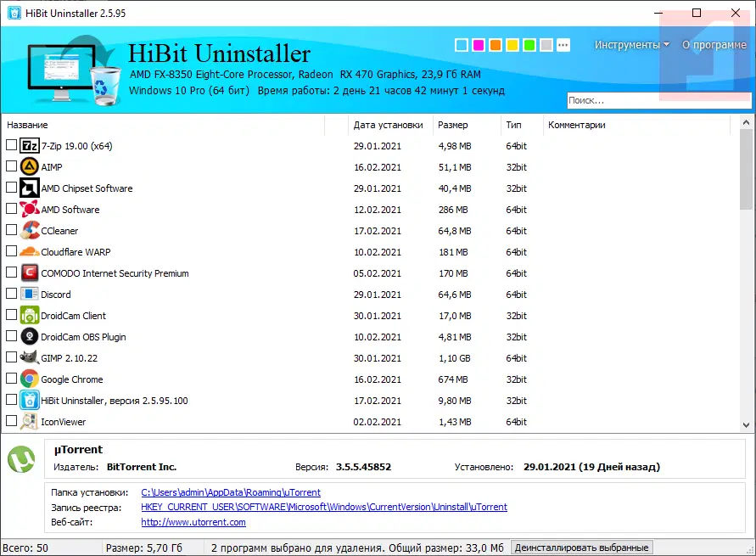
Task: Click the Поиск search field
Action: [x=659, y=100]
